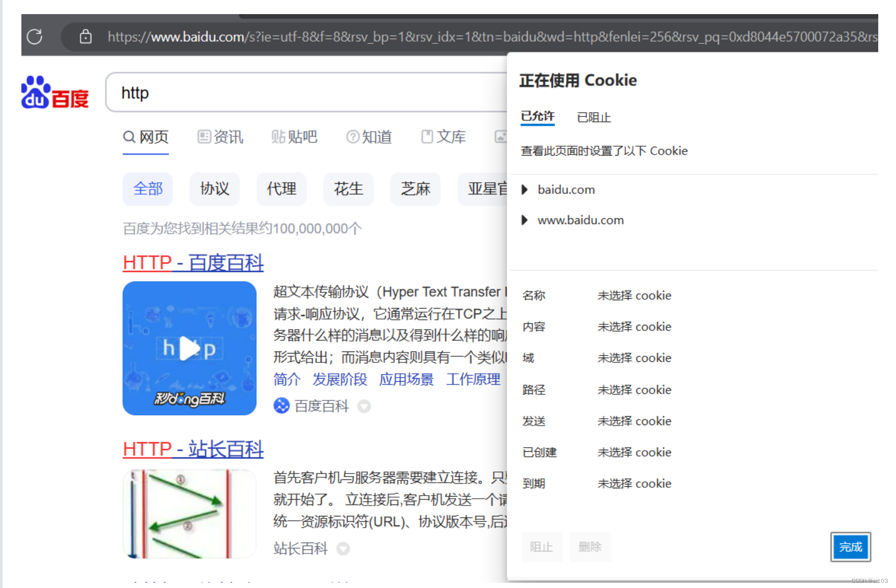Click the 百度百科 source icon
The width and height of the screenshot is (896, 588).
pos(281,406)
